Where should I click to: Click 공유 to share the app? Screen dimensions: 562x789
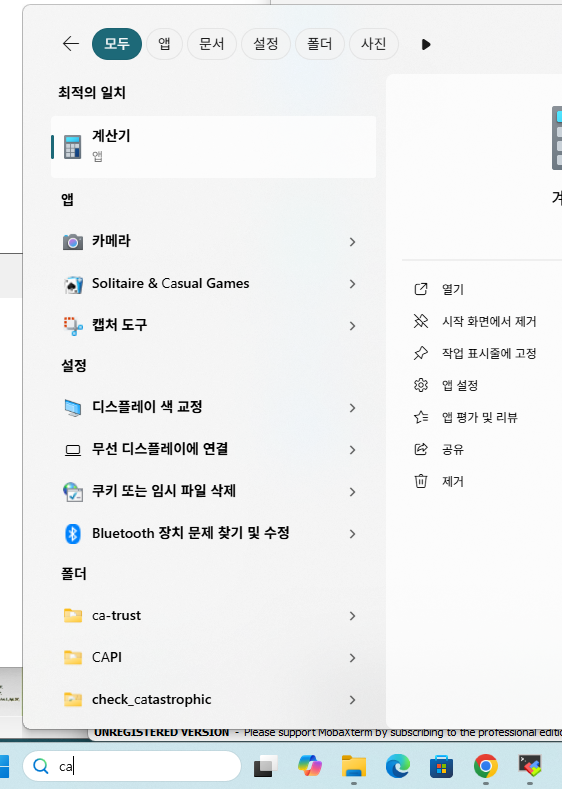point(453,449)
